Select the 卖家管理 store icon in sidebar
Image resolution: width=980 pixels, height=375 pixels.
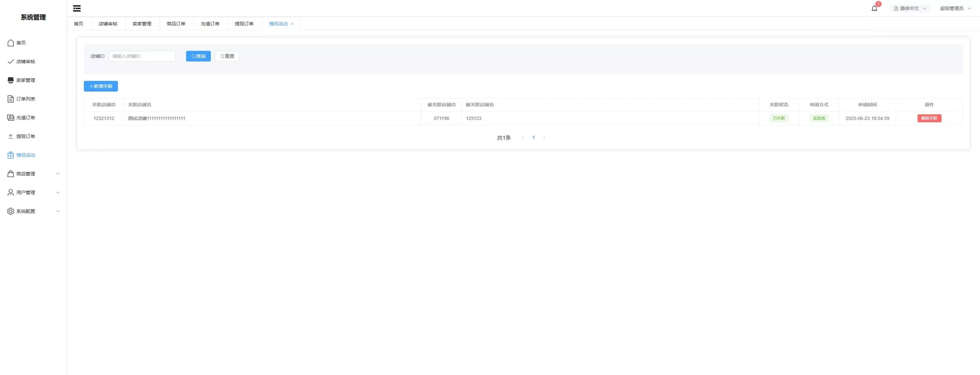[x=11, y=80]
